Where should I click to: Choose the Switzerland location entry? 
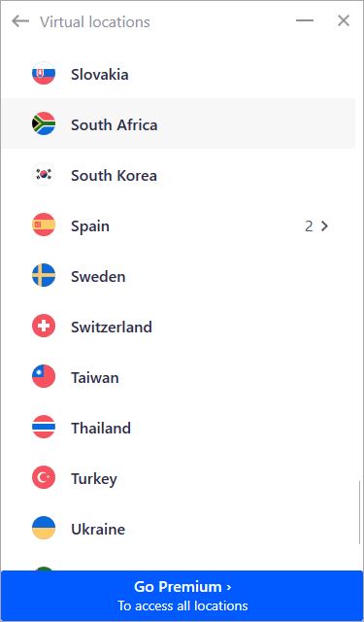[178, 327]
